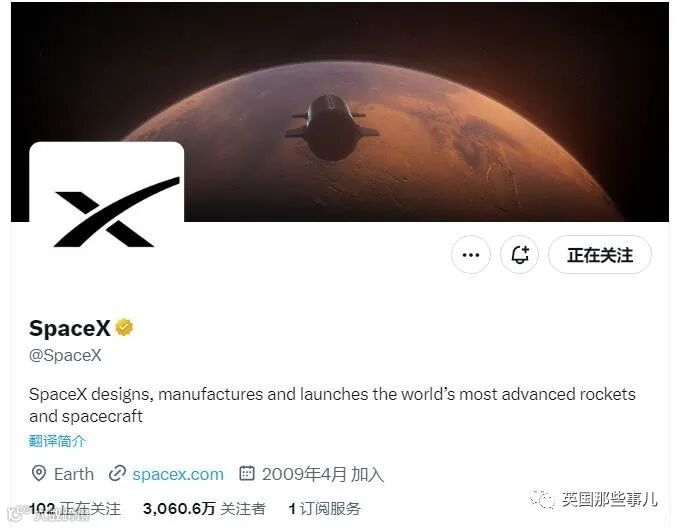Click the location pin icon beside Earth
This screenshot has width=679, height=528.
pos(39,473)
